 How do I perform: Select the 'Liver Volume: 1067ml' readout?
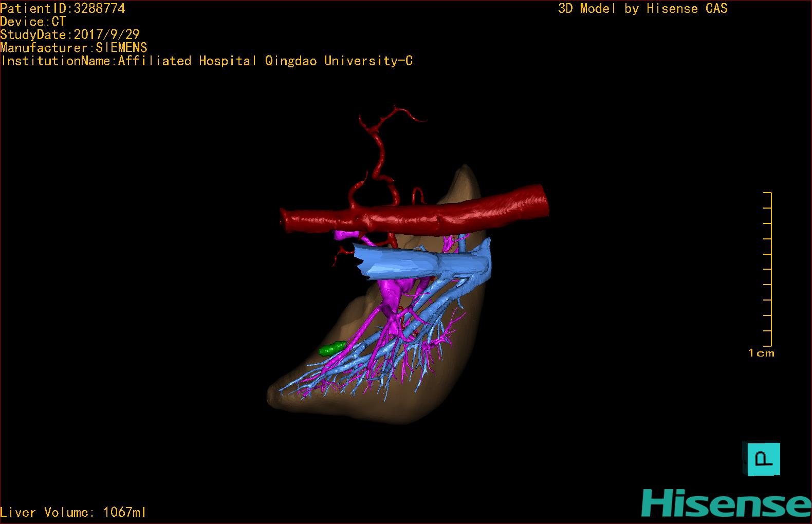pyautogui.click(x=73, y=512)
